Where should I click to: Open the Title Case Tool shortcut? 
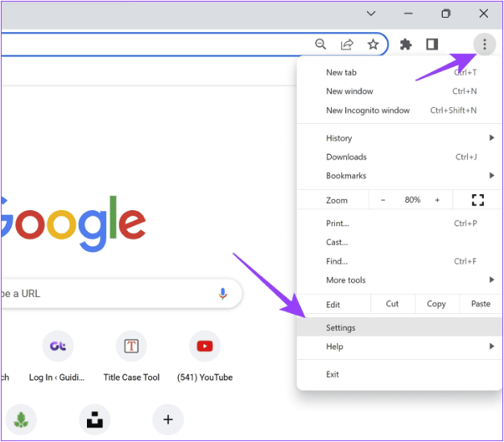point(131,346)
